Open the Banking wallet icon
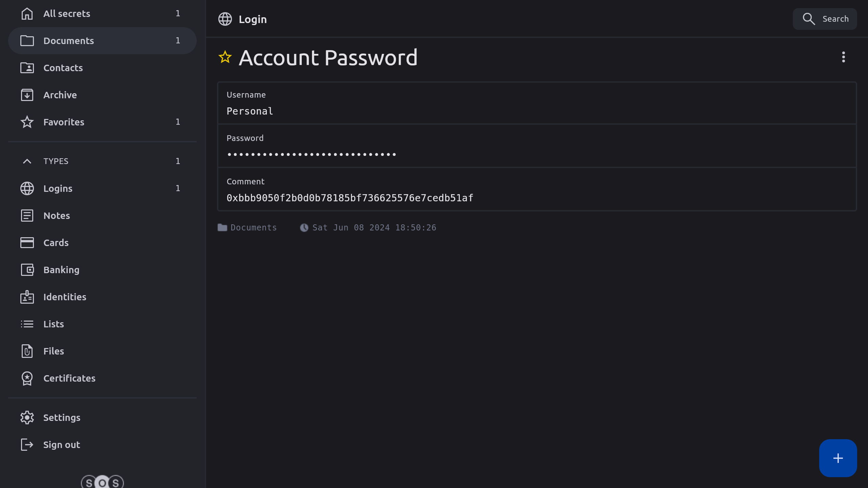868x488 pixels. pyautogui.click(x=27, y=270)
